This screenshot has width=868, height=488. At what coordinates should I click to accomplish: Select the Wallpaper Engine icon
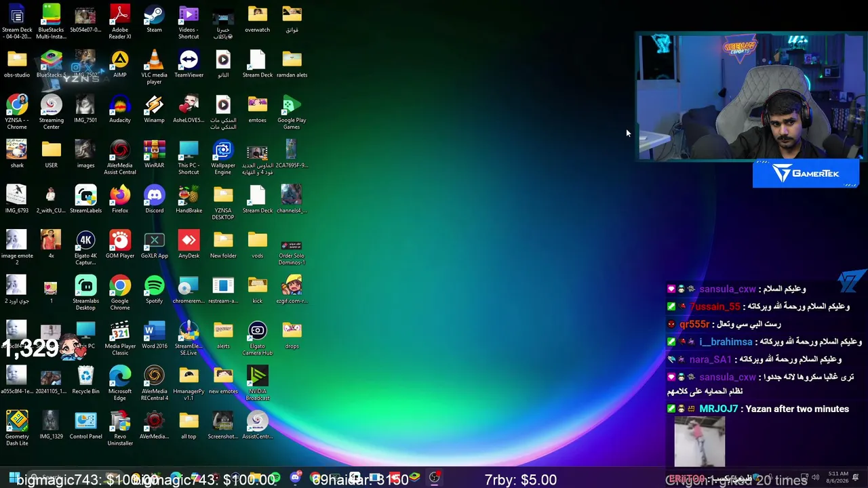(x=223, y=157)
